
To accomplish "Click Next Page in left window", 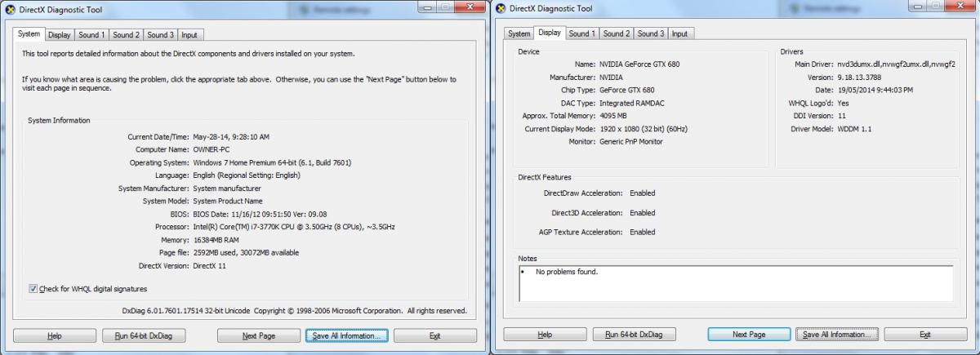I will coord(259,335).
